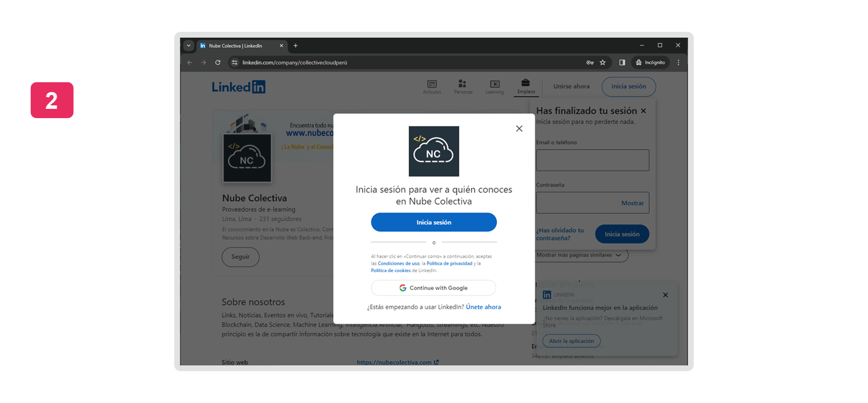Click the Seguir button

click(x=241, y=257)
